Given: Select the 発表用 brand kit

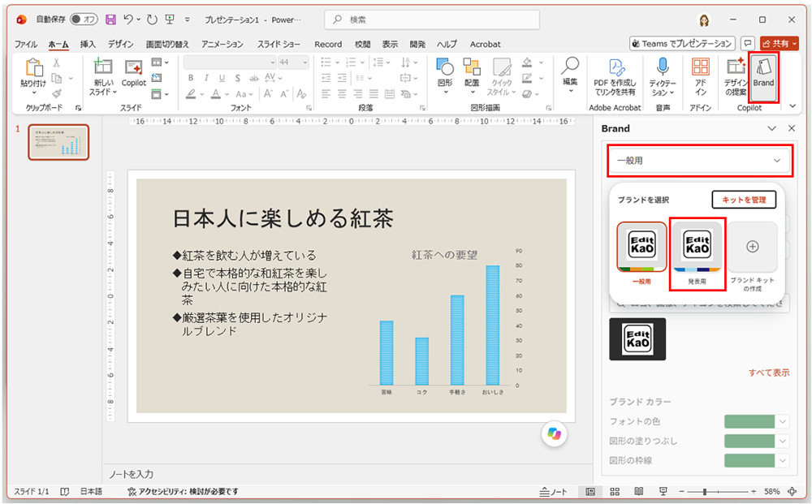Looking at the screenshot, I should [697, 253].
